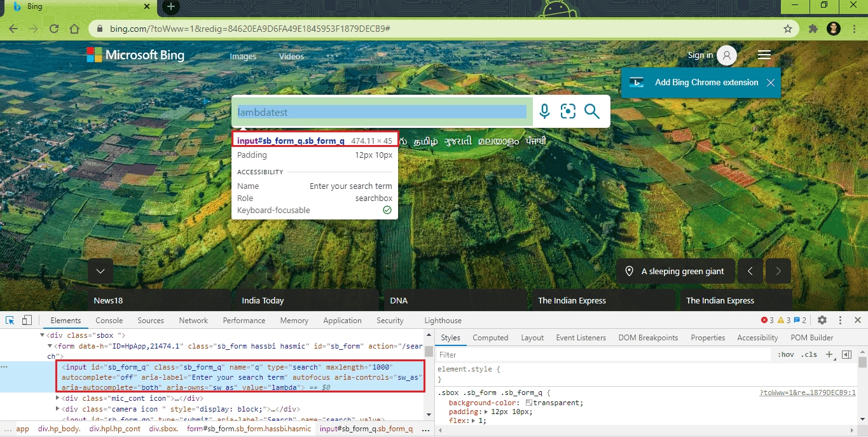Open DevTools more options menu
Viewport: 868px width, 437px height.
(x=840, y=320)
